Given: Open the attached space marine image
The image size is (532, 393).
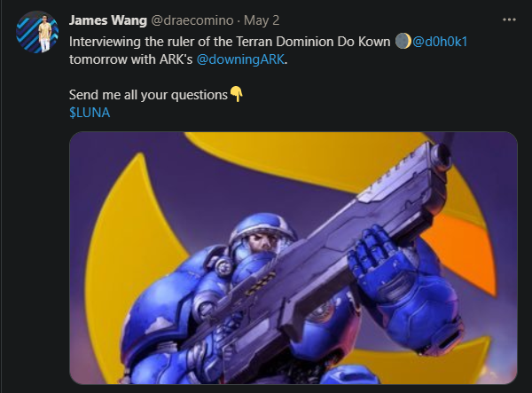Looking at the screenshot, I should pos(293,258).
